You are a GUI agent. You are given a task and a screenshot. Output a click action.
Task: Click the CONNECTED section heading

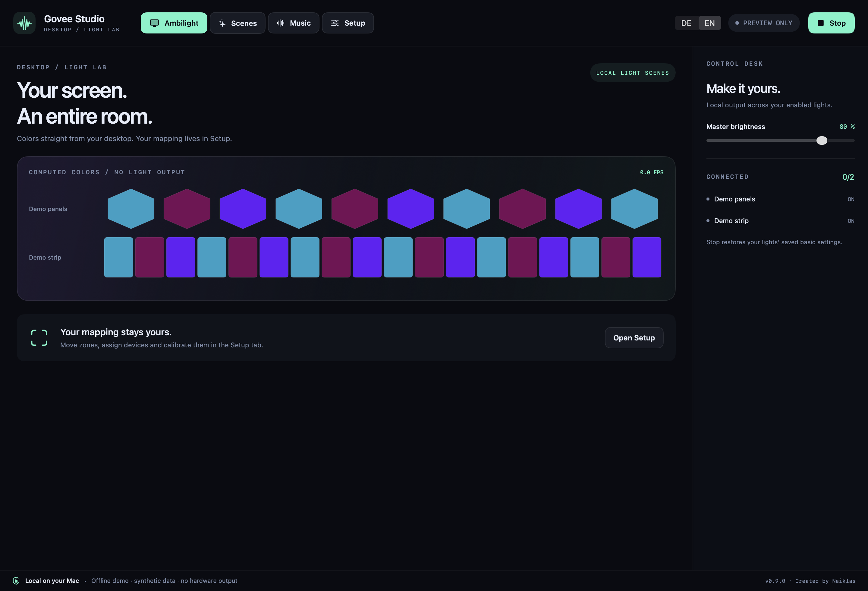click(727, 177)
